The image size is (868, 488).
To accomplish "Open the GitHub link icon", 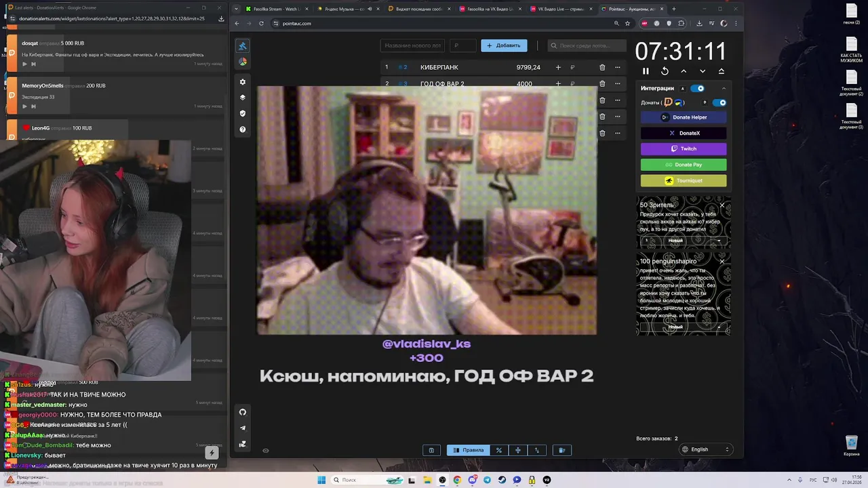I will pyautogui.click(x=243, y=412).
